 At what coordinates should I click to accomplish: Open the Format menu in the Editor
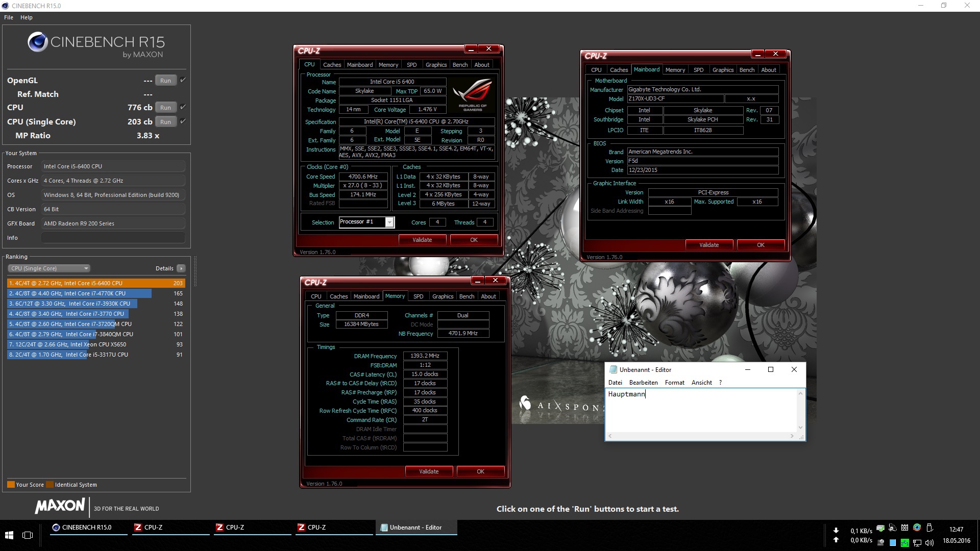pos(674,383)
